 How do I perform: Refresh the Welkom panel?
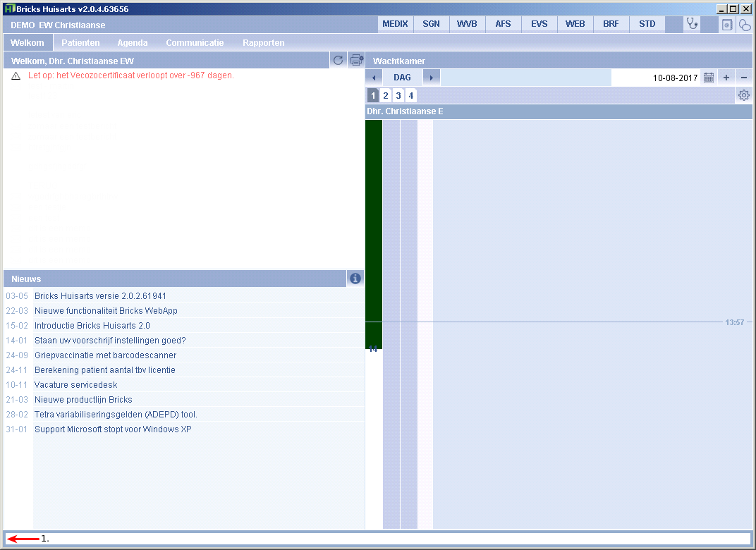point(338,60)
